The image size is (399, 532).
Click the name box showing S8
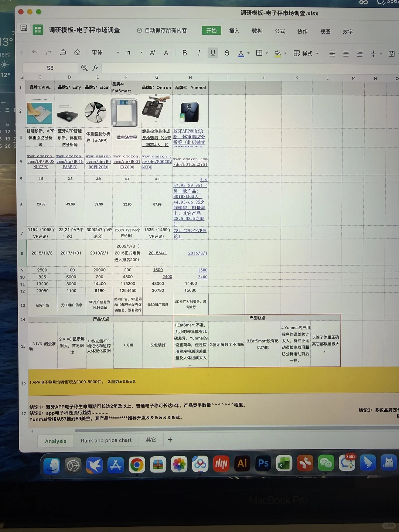(x=50, y=68)
